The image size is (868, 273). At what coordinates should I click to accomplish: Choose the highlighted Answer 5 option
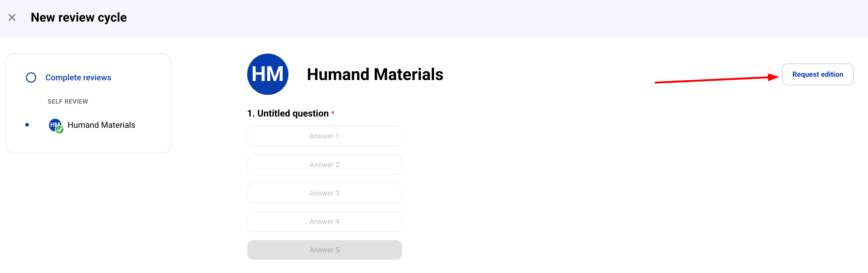click(324, 250)
